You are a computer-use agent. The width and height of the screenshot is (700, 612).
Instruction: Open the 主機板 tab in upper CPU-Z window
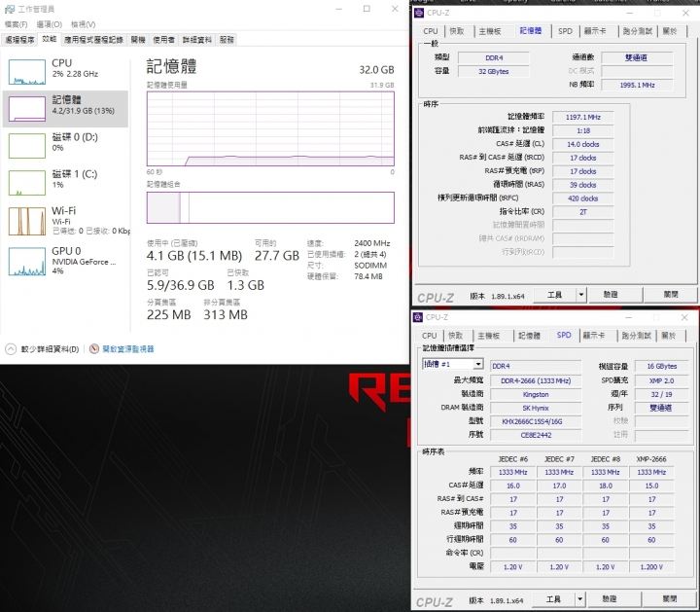tap(490, 31)
